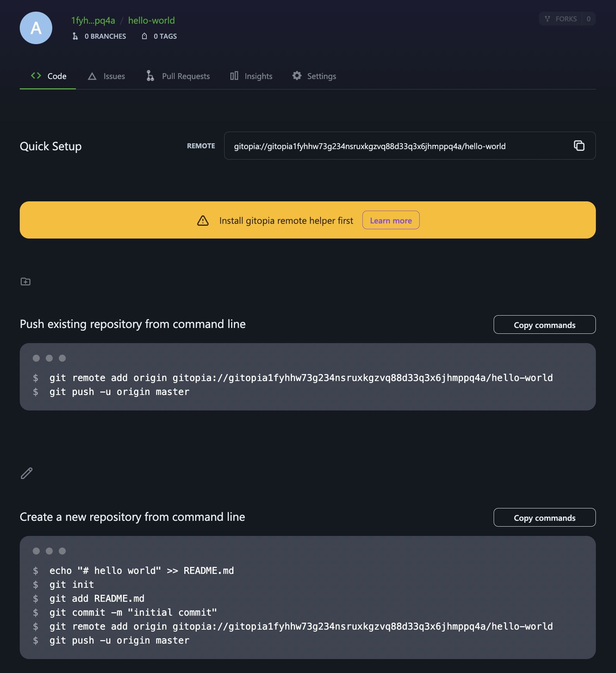Switch to the Insights tab

pyautogui.click(x=251, y=76)
